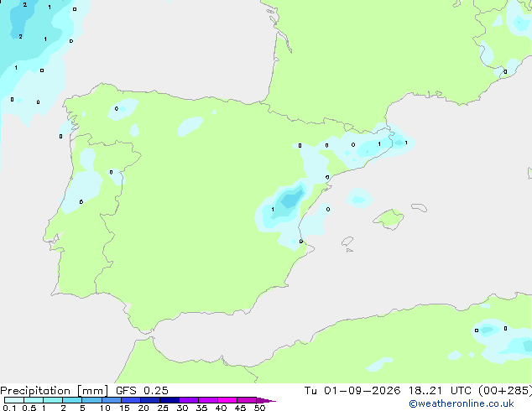
Task: Click the 35–40 mm magenta legend swatch
Action: (208, 400)
